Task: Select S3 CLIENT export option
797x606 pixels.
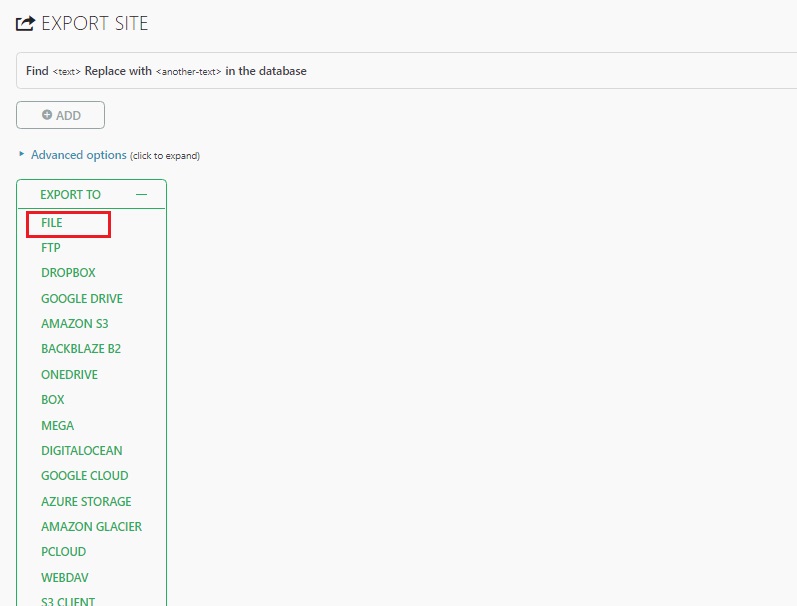Action: pos(68,601)
